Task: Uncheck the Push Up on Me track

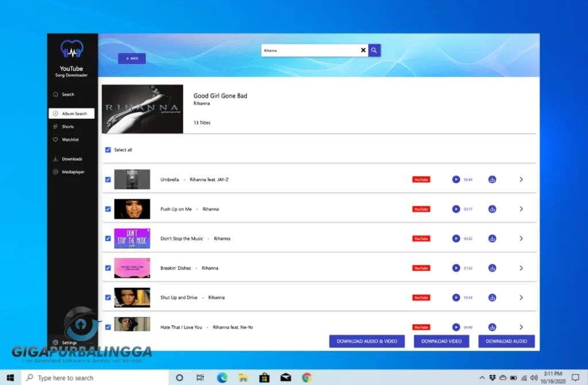Action: coord(108,209)
